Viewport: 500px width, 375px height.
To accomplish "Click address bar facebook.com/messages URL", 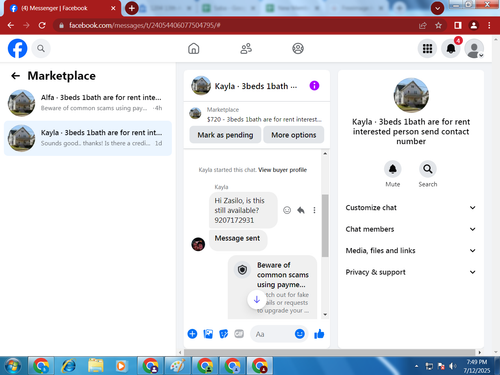I will pos(145,25).
